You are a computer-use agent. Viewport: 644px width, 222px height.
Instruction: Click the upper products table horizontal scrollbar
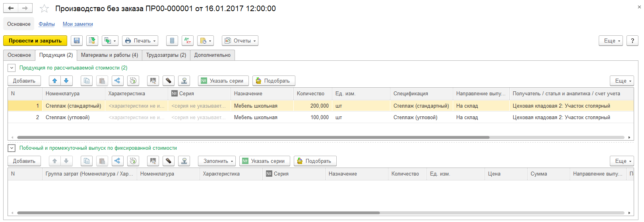pos(253,137)
